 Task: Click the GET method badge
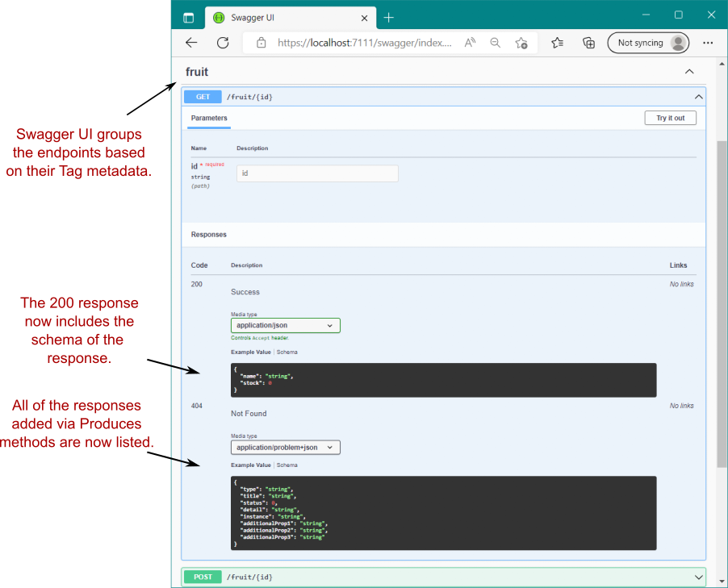click(x=203, y=97)
